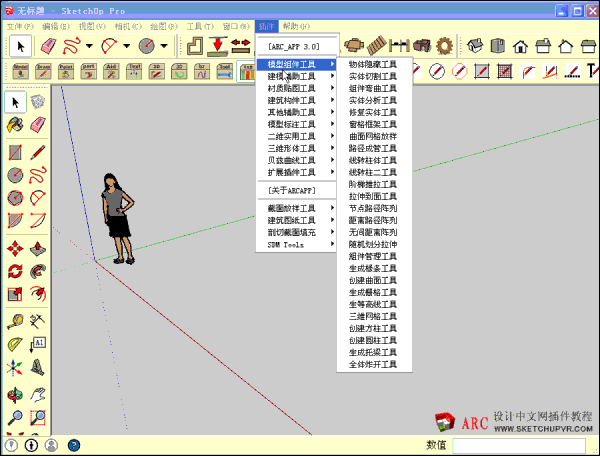Viewport: 600px width, 456px height.
Task: Open the 窗口(W) menu
Action: coord(236,26)
